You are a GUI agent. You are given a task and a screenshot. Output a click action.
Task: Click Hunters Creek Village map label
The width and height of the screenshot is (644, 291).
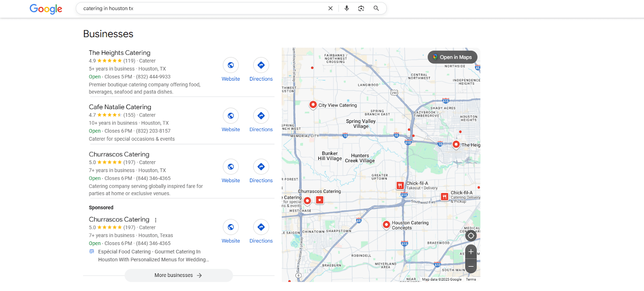coord(360,158)
